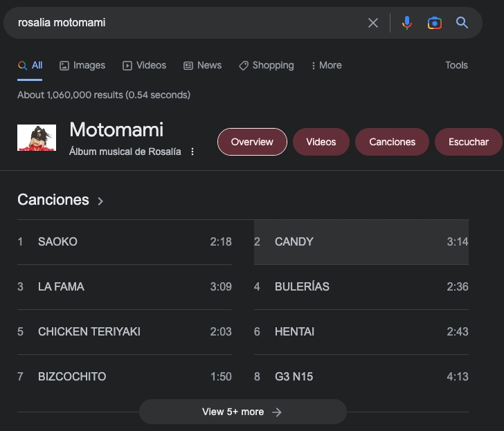Select the Videos chip in the album panel
The image size is (504, 431).
(x=321, y=142)
